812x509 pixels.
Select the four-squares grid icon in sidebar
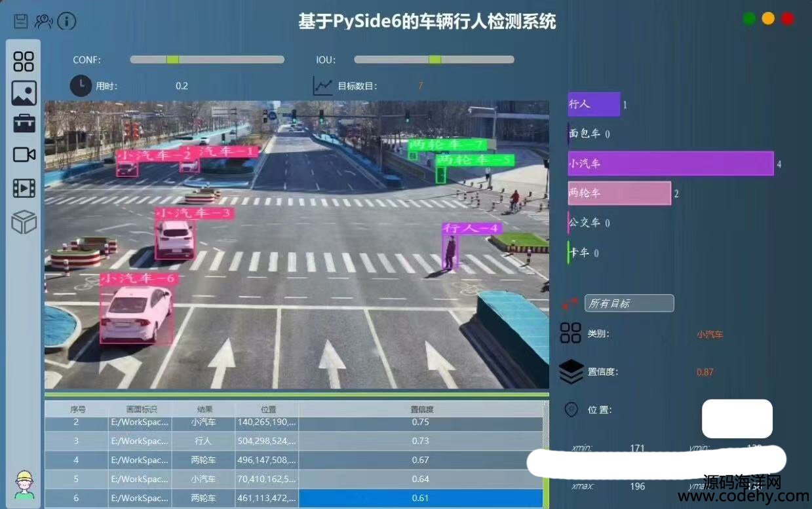click(x=24, y=62)
